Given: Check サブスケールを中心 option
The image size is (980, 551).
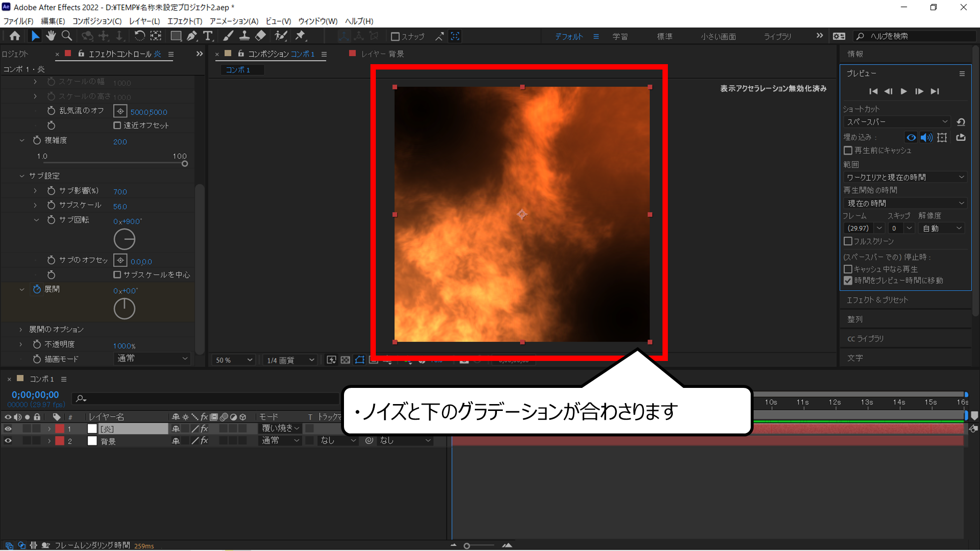Looking at the screenshot, I should point(117,275).
